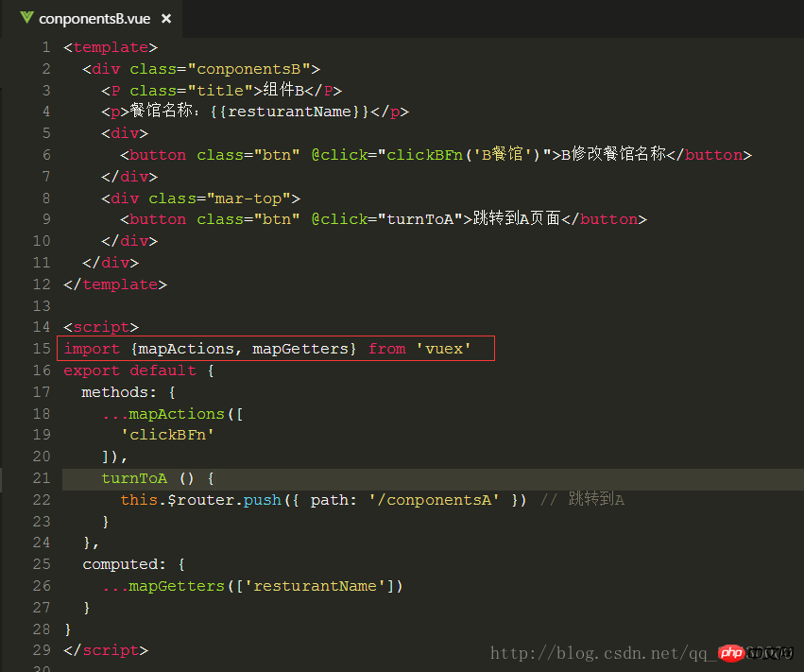Select the conponentsB.vue editor tab
This screenshot has height=672, width=804.
(x=94, y=19)
